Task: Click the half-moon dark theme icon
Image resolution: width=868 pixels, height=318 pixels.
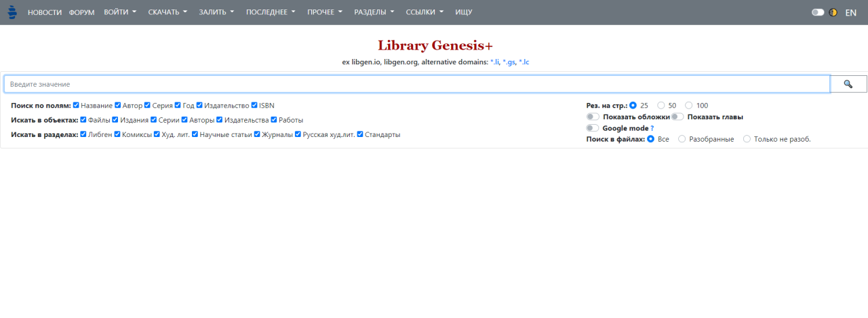Action: pos(833,12)
